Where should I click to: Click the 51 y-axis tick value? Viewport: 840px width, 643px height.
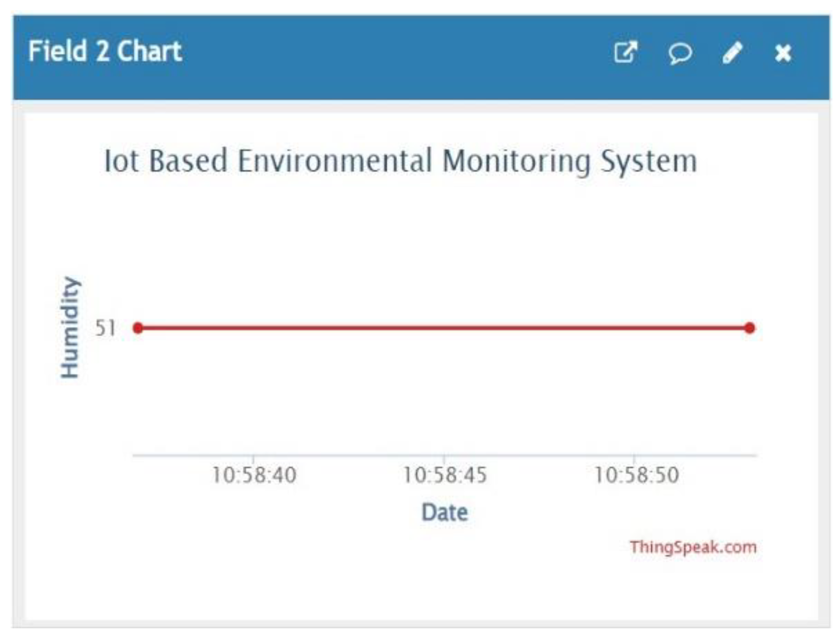106,328
